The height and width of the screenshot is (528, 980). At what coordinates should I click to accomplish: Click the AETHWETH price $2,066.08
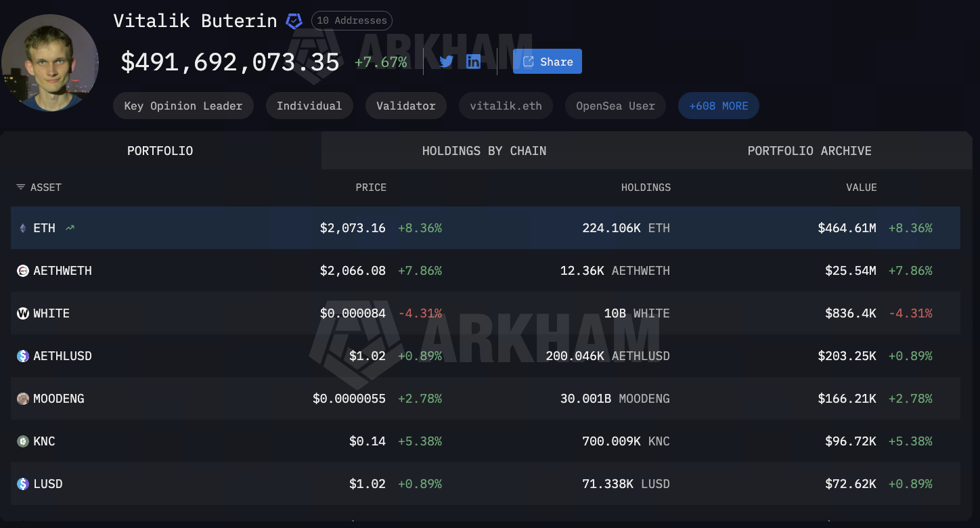353,271
